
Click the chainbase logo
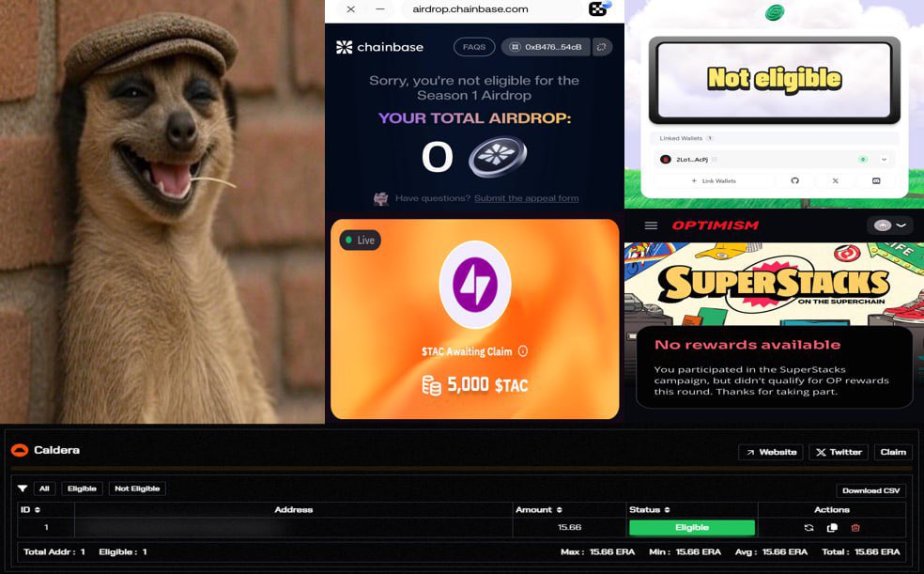pyautogui.click(x=379, y=47)
